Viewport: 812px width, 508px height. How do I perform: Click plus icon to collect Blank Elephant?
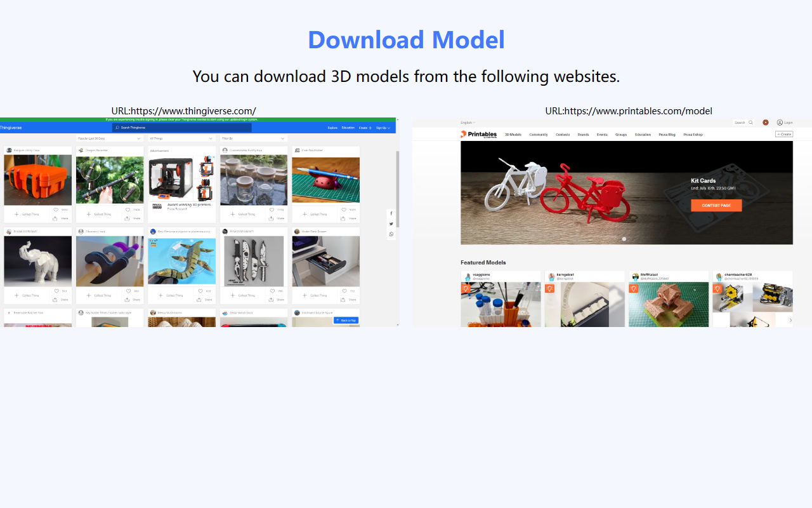(x=16, y=295)
